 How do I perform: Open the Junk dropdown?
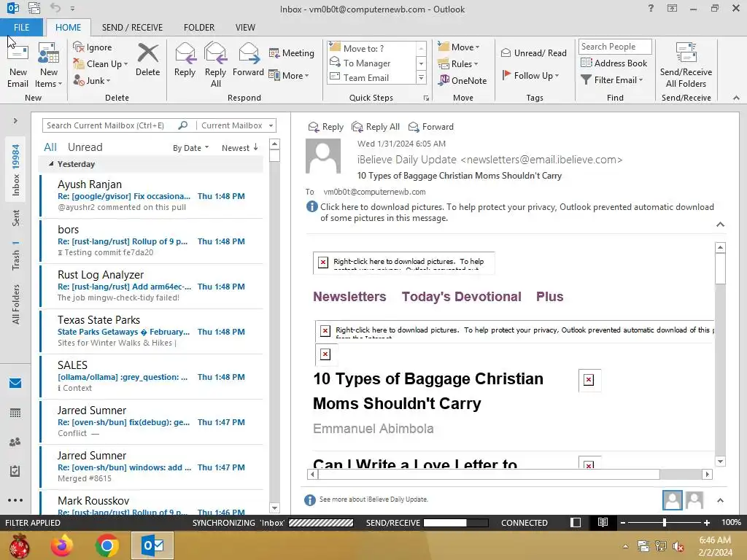click(92, 80)
